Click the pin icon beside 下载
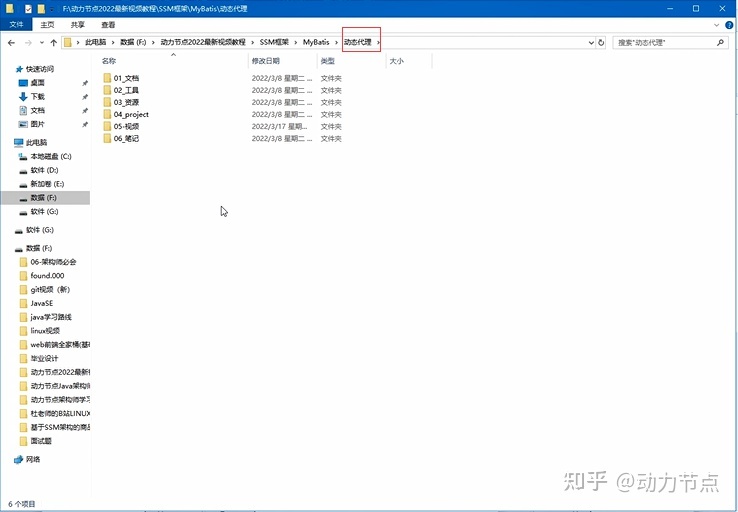Viewport: 738px width, 512px height. click(85, 97)
